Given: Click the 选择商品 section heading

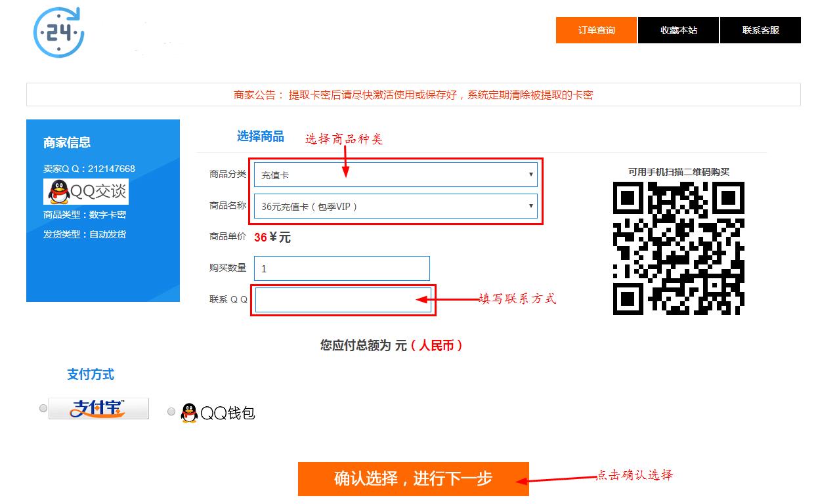Looking at the screenshot, I should tap(260, 136).
